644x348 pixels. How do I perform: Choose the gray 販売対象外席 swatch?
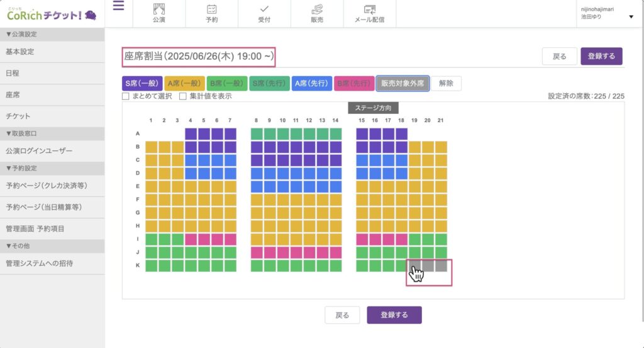pos(402,83)
